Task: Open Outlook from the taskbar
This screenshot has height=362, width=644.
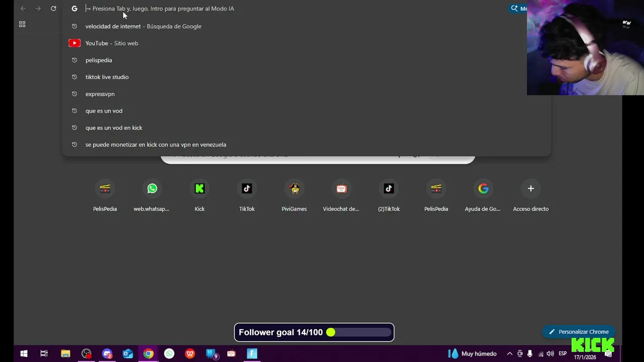Action: click(x=128, y=353)
